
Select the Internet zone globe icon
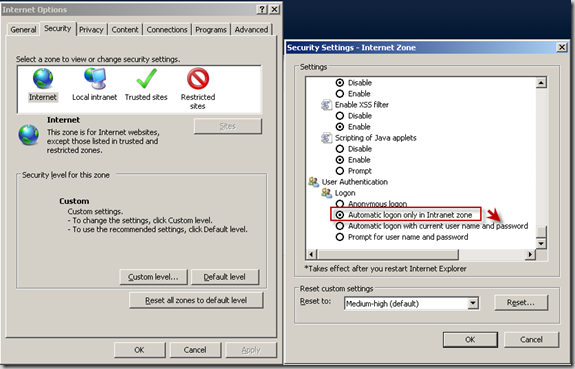pos(43,78)
